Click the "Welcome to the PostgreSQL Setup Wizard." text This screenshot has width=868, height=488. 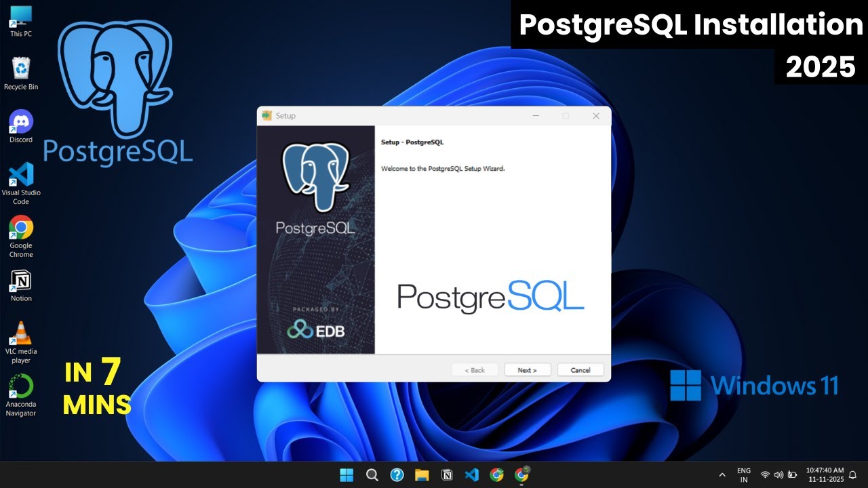click(443, 168)
